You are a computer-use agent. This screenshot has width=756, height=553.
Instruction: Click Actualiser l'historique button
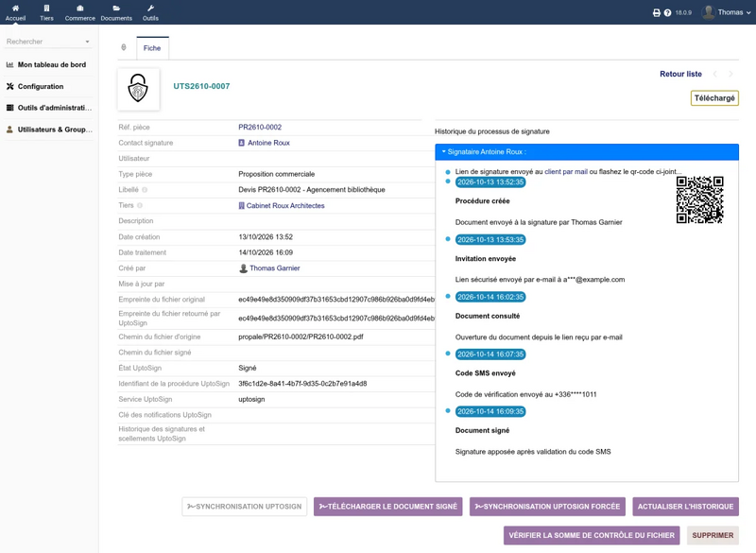pos(686,507)
